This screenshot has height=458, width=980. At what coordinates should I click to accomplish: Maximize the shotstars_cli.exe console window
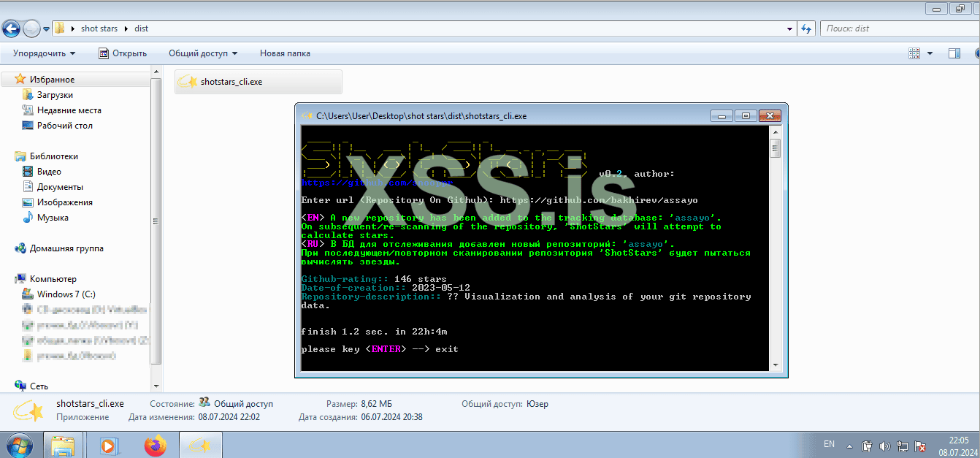point(746,115)
